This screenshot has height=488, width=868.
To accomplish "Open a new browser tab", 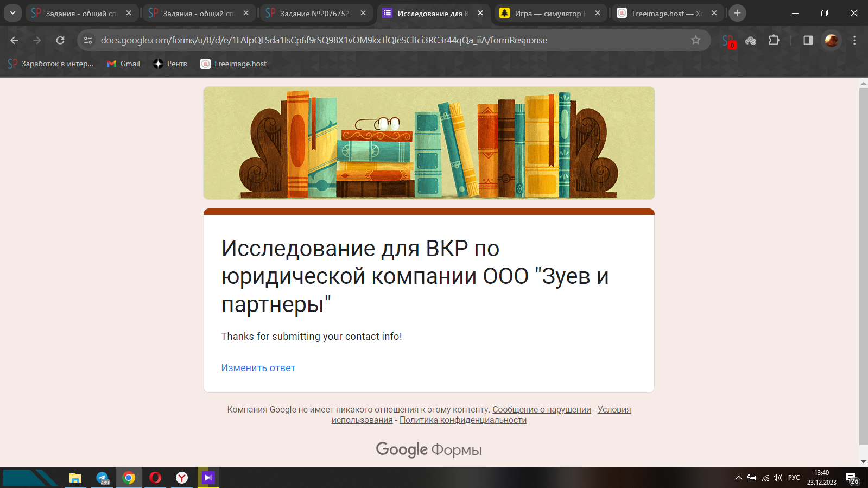I will (737, 13).
